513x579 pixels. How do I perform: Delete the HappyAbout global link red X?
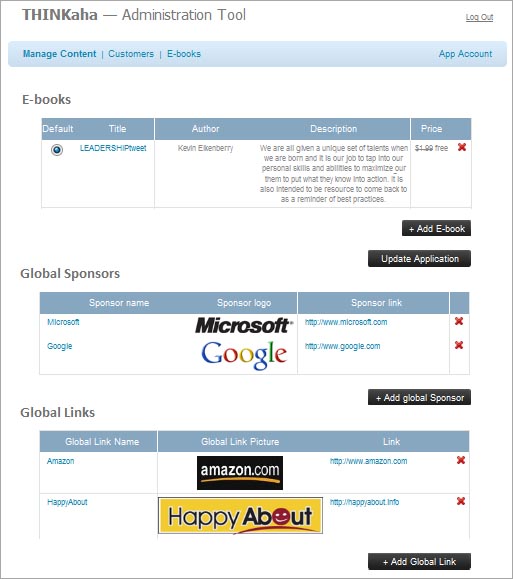[x=461, y=501]
